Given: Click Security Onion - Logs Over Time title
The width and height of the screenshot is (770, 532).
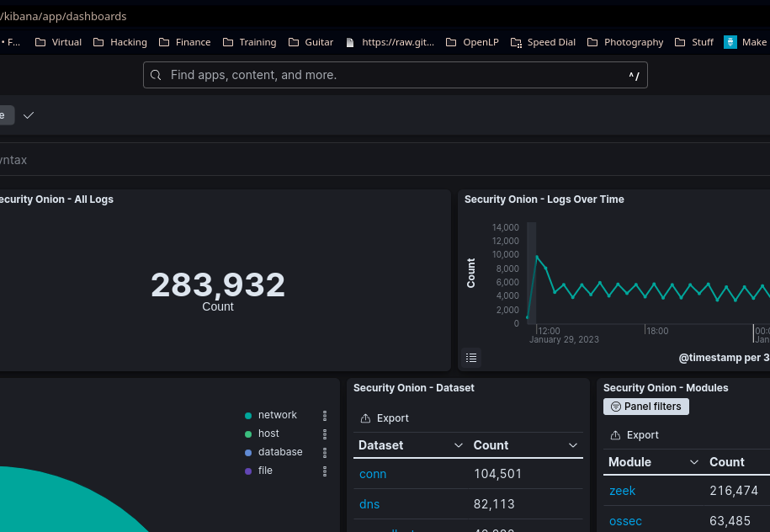Looking at the screenshot, I should pos(544,199).
